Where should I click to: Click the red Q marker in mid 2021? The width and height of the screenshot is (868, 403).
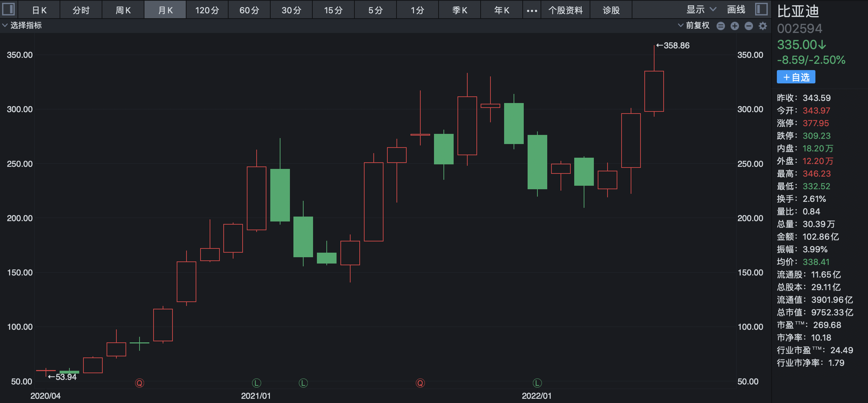pyautogui.click(x=420, y=383)
